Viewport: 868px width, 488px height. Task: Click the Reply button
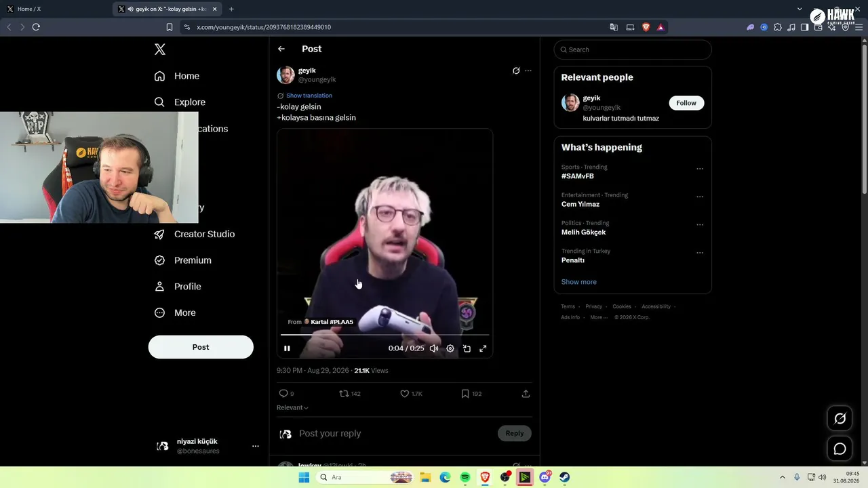click(x=515, y=434)
